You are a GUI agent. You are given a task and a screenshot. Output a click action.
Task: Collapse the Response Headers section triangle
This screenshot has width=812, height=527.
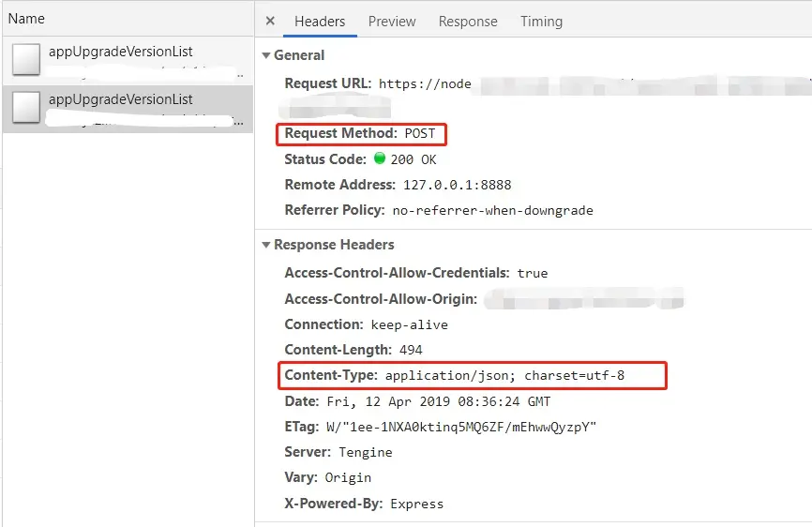[x=266, y=245]
